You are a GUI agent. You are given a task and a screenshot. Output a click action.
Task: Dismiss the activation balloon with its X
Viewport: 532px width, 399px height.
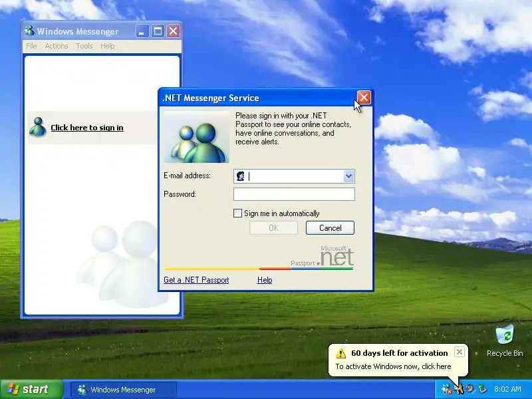coord(459,352)
